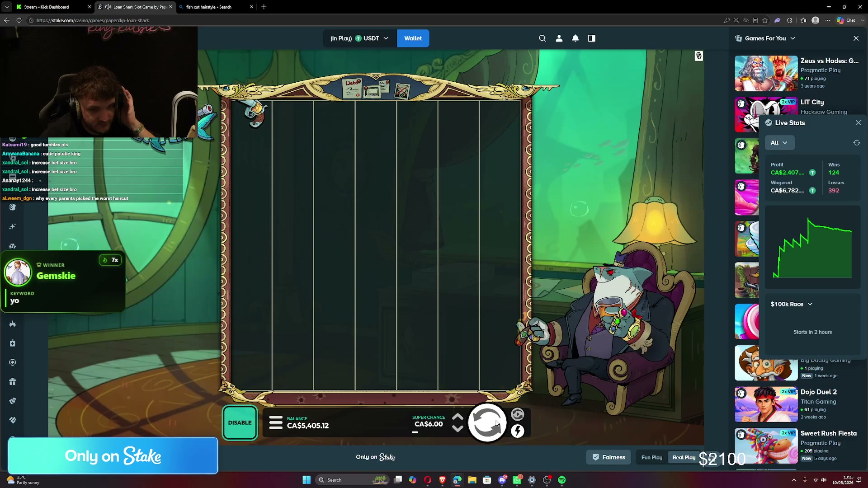
Task: Toggle turbo spin lightning icon
Action: [x=518, y=431]
